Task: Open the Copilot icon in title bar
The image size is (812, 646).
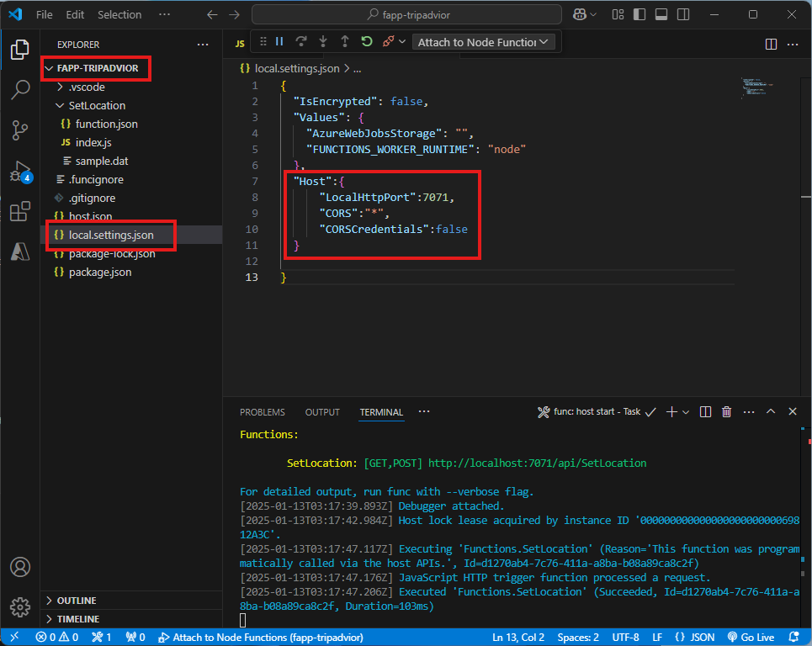Action: click(x=580, y=14)
